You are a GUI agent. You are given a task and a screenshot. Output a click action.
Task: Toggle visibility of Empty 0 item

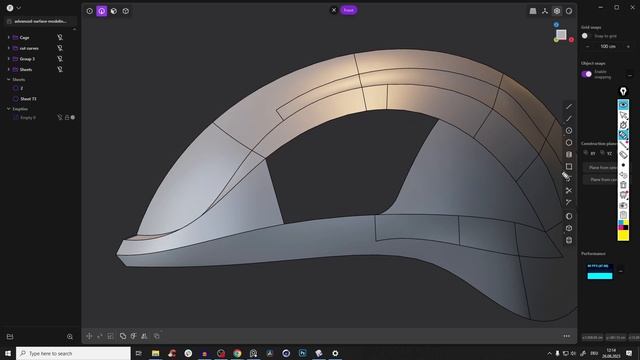[x=60, y=118]
